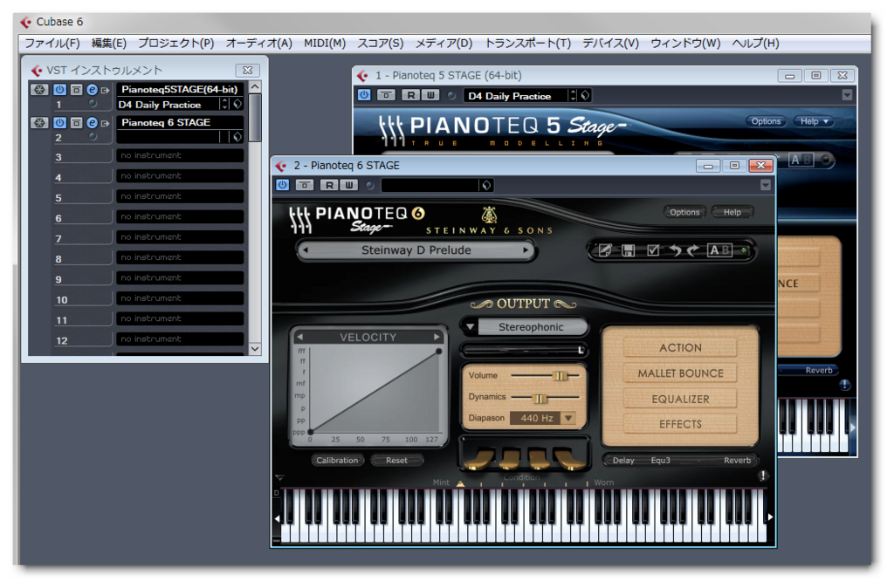
Task: Click Options button in Pianoteq 5 Stage
Action: pyautogui.click(x=766, y=121)
